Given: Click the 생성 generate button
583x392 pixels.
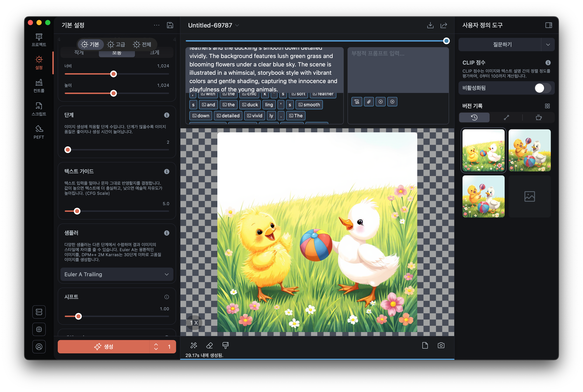Looking at the screenshot, I should tap(104, 346).
